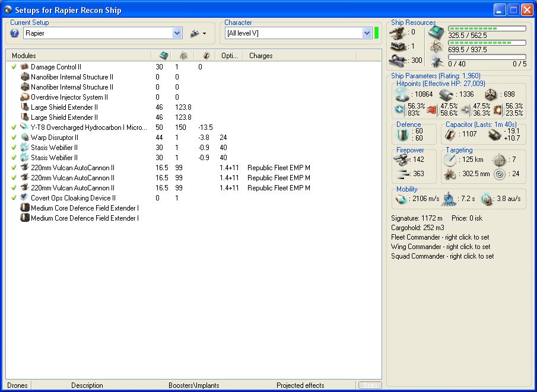This screenshot has height=392, width=537.
Task: Click the green character status indicator
Action: (x=377, y=33)
